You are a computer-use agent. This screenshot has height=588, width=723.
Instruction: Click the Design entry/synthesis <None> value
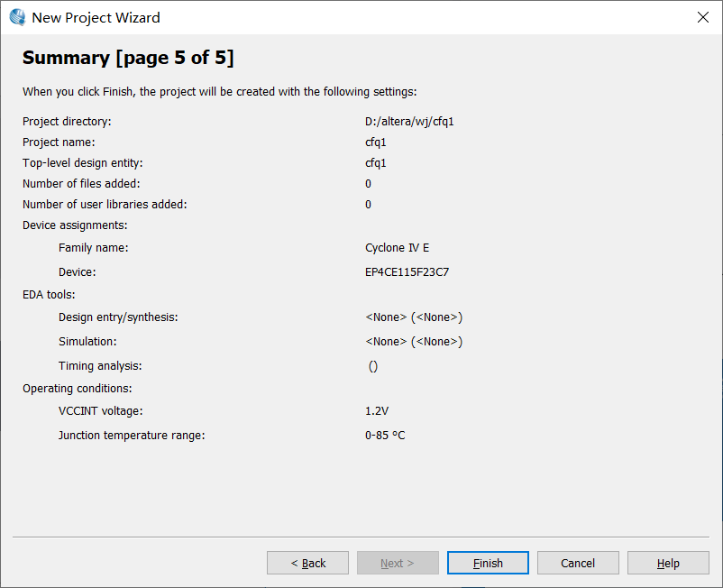[x=414, y=317]
